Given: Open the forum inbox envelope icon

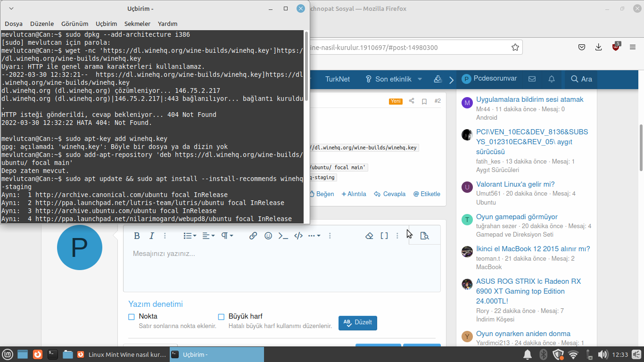Looking at the screenshot, I should pyautogui.click(x=532, y=79).
